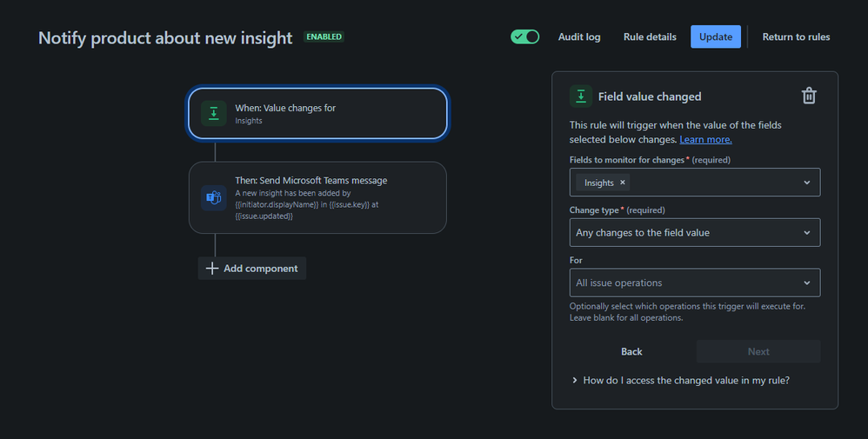Screen dimensions: 868x439
Task: Click the ENABLED status badge
Action: pos(324,37)
